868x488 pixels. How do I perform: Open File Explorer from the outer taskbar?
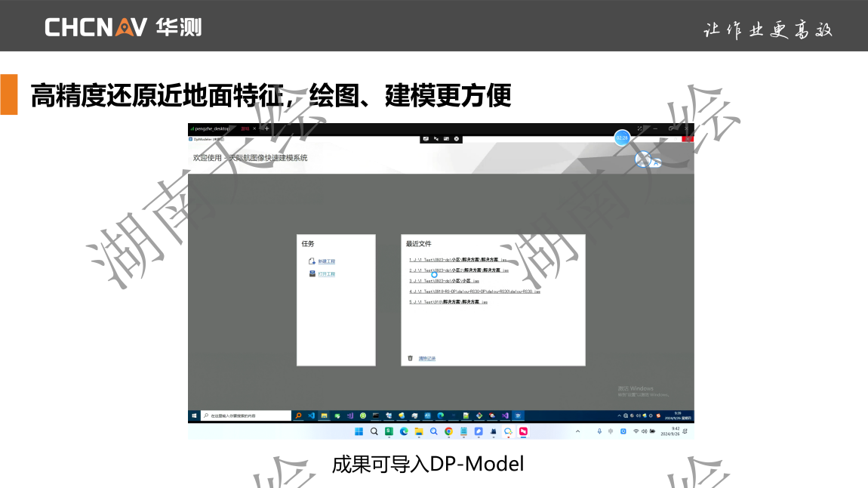pyautogui.click(x=419, y=431)
